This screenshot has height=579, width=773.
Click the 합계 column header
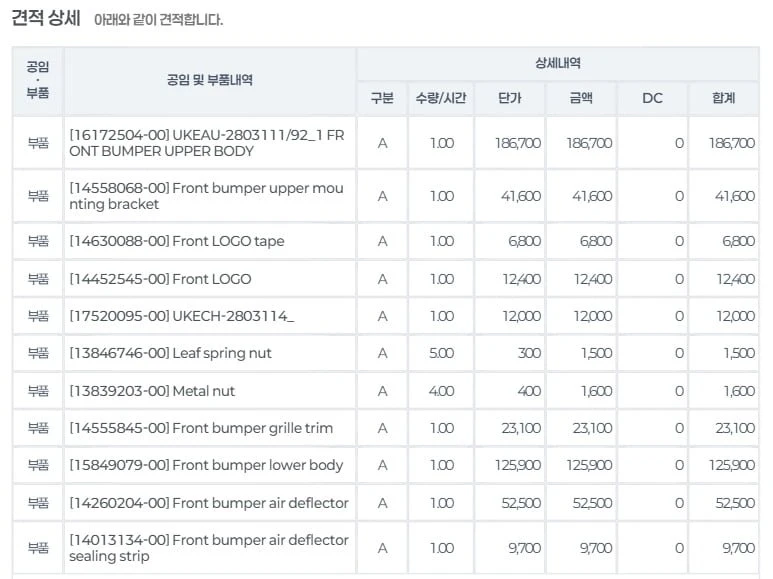coord(723,98)
